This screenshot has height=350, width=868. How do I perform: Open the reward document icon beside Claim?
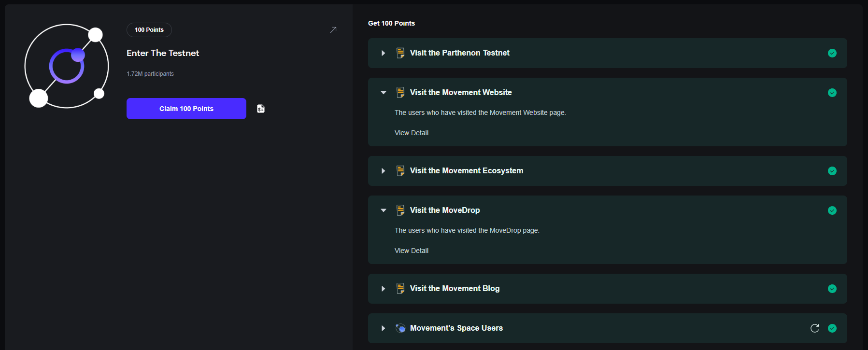click(261, 109)
